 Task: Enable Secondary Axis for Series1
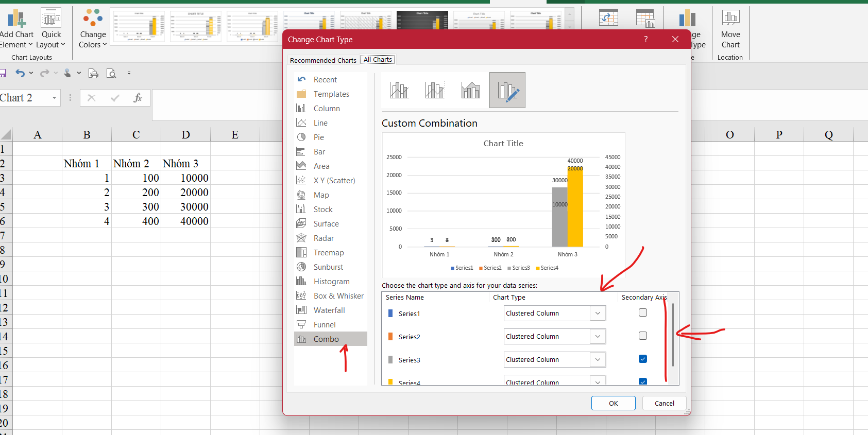coord(642,312)
